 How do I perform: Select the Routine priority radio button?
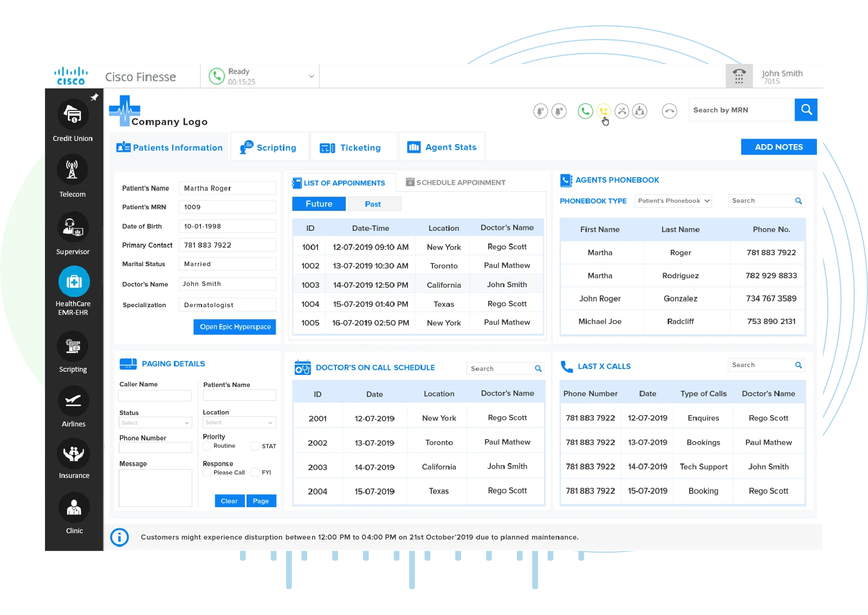206,446
